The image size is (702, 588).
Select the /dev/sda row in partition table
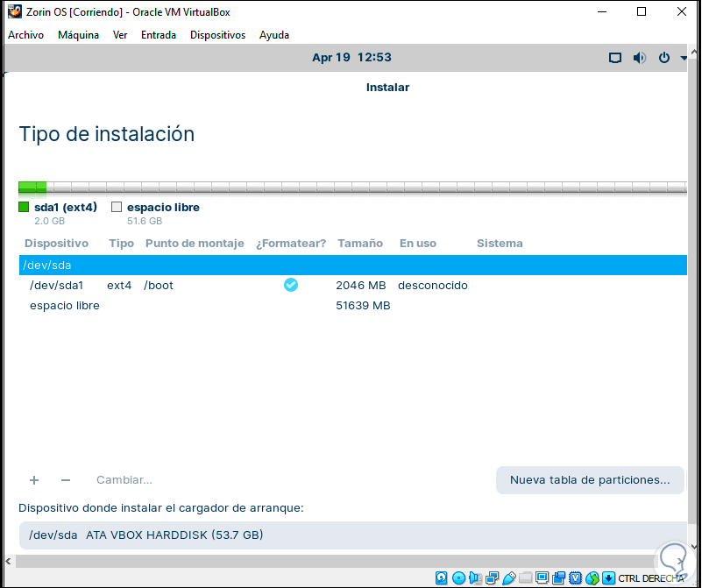click(x=353, y=265)
